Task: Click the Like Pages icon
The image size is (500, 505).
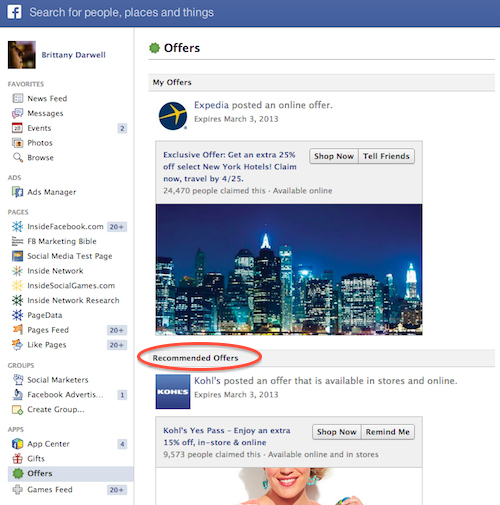Action: tap(17, 345)
